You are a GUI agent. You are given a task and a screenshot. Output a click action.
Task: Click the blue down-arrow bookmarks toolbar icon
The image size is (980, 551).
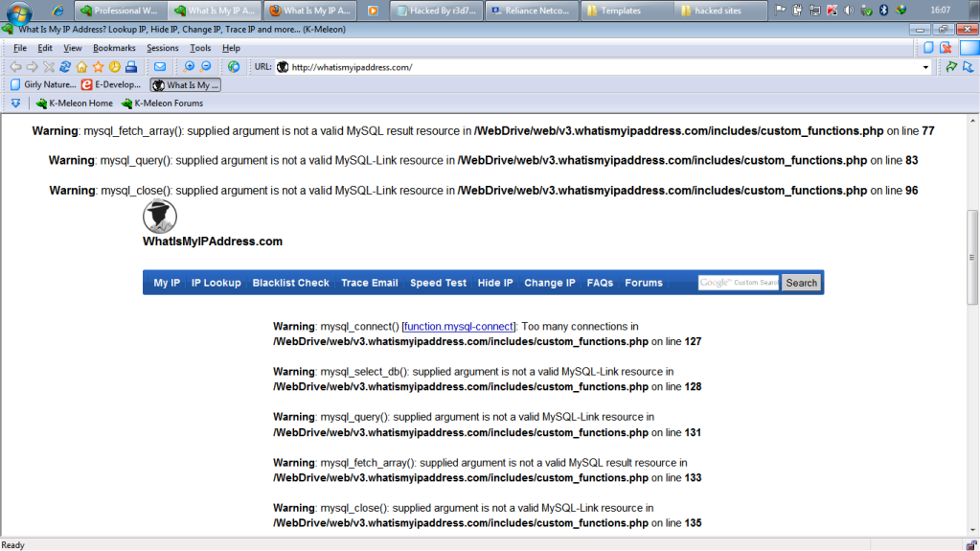click(15, 103)
